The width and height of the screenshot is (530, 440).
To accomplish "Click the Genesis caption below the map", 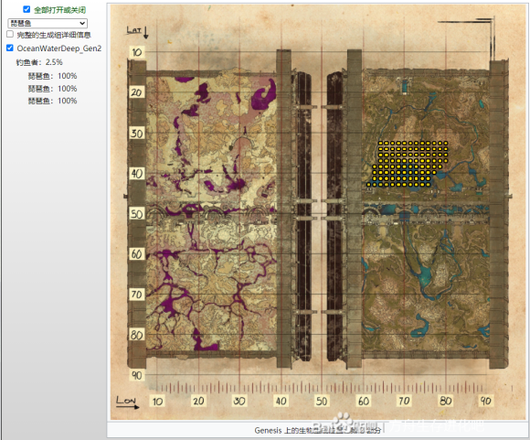I will (318, 430).
